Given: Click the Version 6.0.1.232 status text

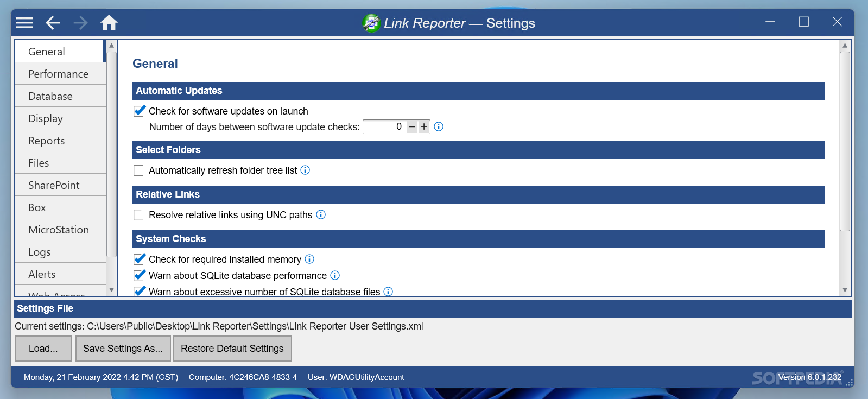Looking at the screenshot, I should click(x=810, y=377).
